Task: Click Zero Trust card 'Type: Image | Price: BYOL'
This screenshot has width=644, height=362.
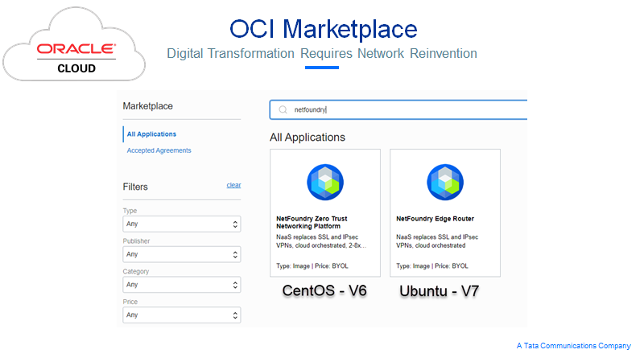Action: coord(312,266)
